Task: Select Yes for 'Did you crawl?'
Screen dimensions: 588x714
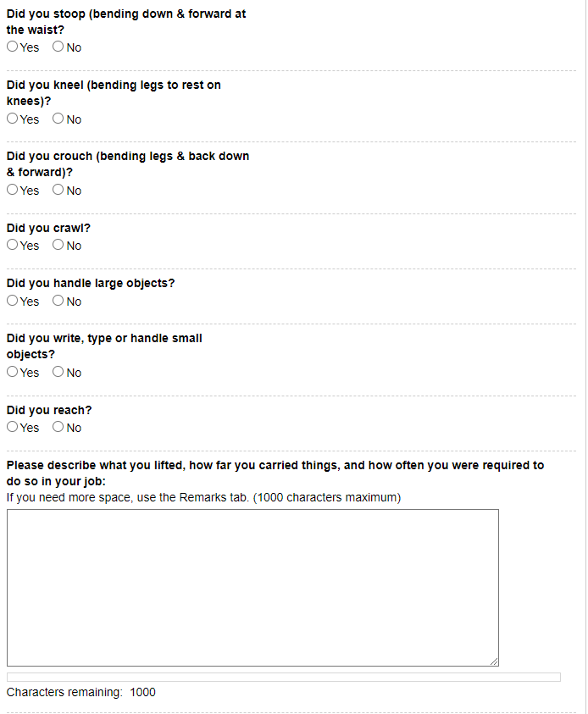Action: point(13,245)
